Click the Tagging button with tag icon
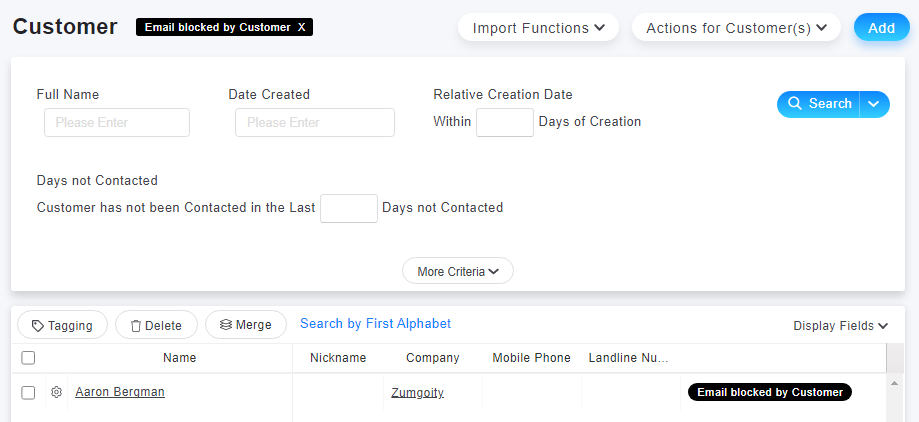The height and width of the screenshot is (422, 919). coord(63,325)
